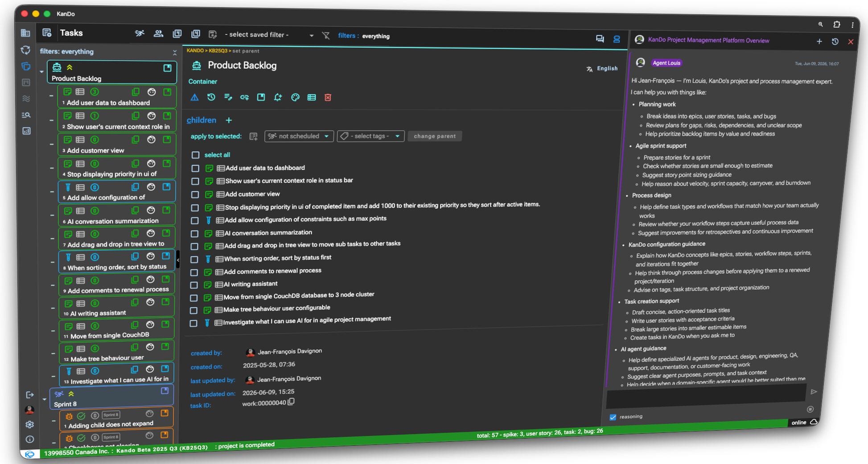Image resolution: width=868 pixels, height=464 pixels.
Task: Click the add link icon under Container
Action: (x=244, y=97)
